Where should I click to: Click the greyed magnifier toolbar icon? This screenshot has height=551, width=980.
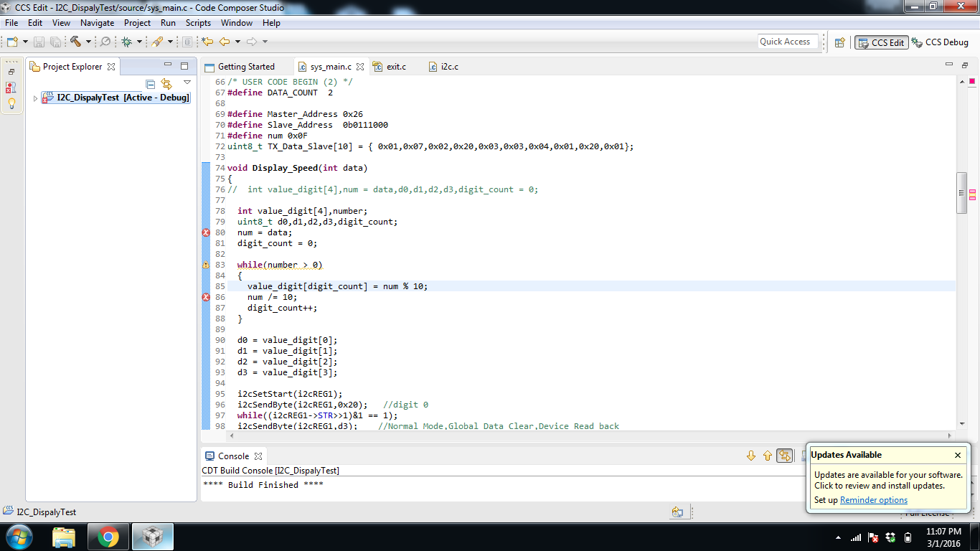(x=105, y=42)
